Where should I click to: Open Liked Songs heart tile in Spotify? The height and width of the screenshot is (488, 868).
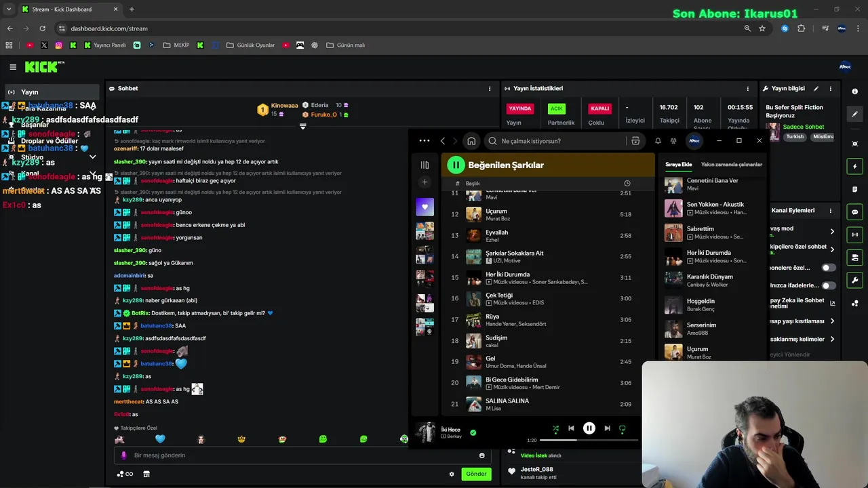click(x=425, y=207)
